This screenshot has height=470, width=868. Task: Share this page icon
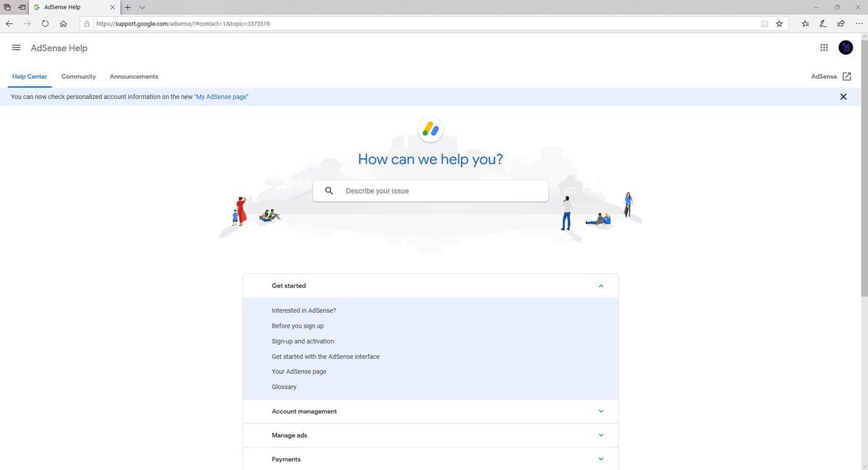841,23
